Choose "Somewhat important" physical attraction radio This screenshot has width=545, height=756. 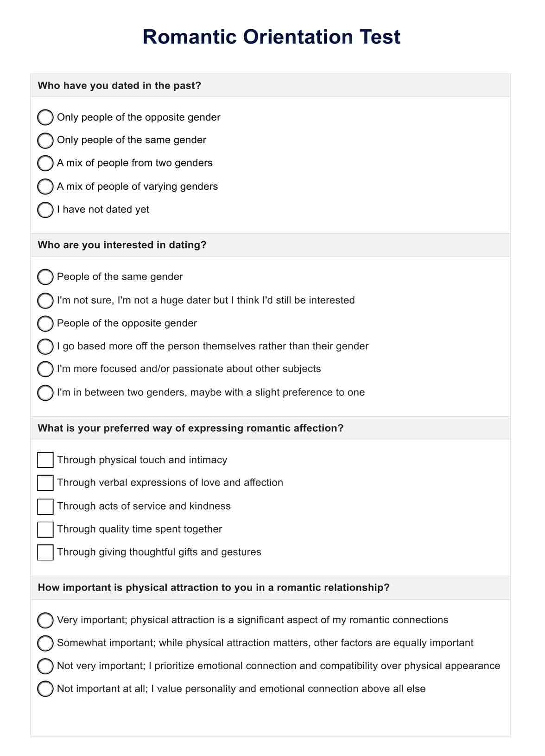(45, 643)
